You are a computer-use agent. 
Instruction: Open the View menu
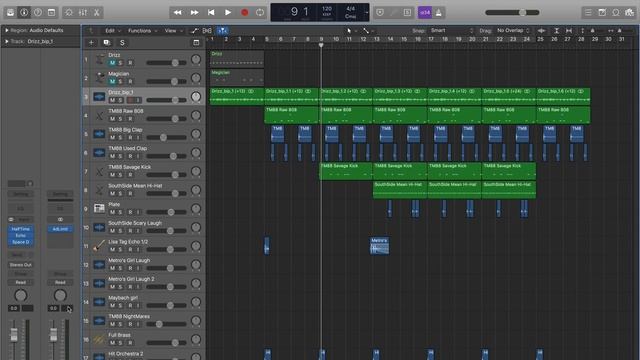tap(173, 31)
